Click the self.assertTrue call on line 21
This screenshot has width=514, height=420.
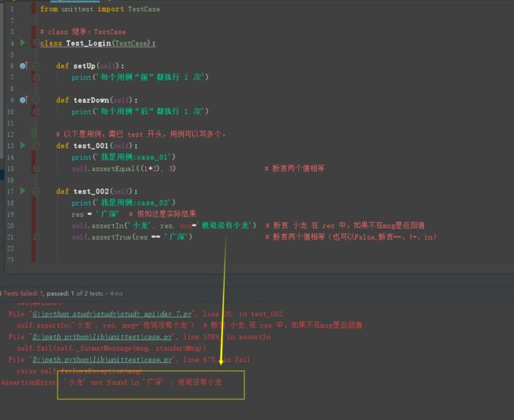point(132,236)
